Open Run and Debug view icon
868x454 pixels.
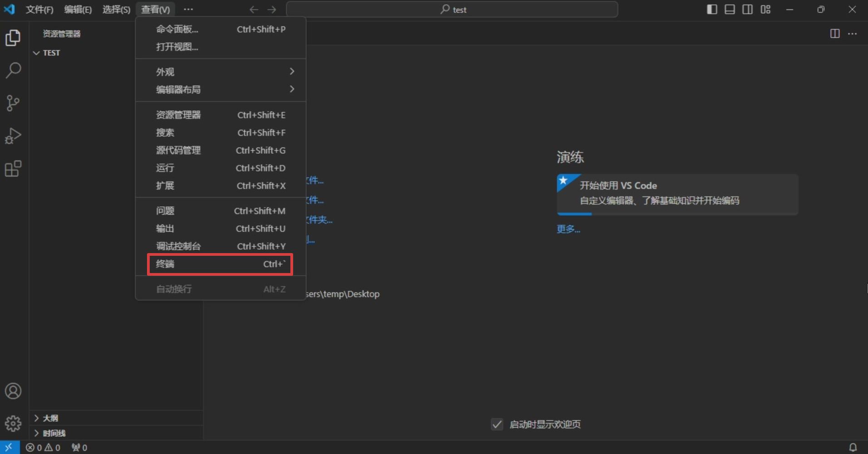[13, 136]
